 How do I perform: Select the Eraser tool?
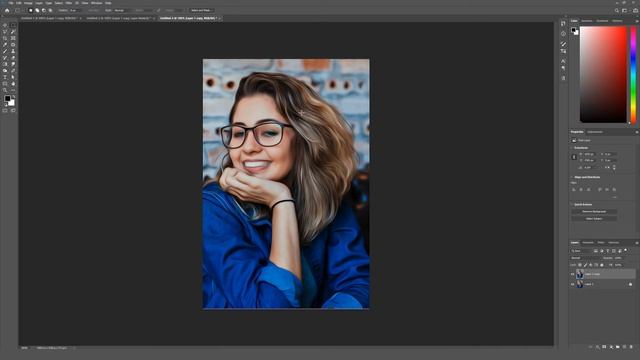pos(13,58)
